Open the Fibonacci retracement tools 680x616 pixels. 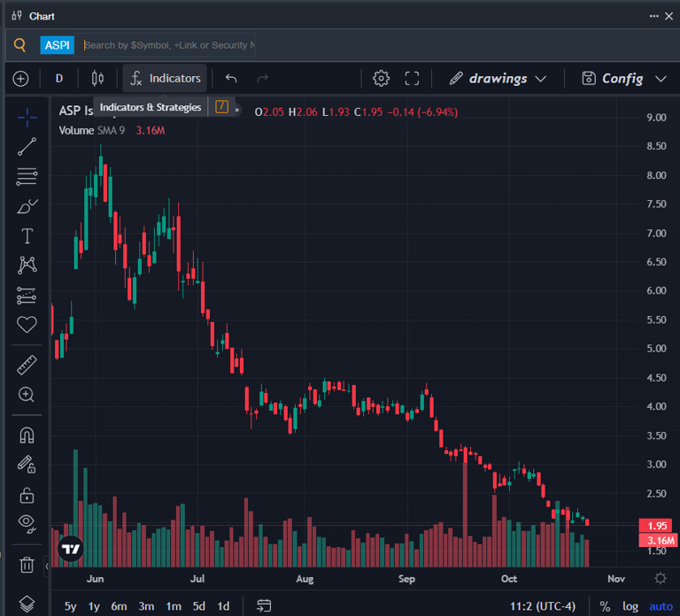27,176
